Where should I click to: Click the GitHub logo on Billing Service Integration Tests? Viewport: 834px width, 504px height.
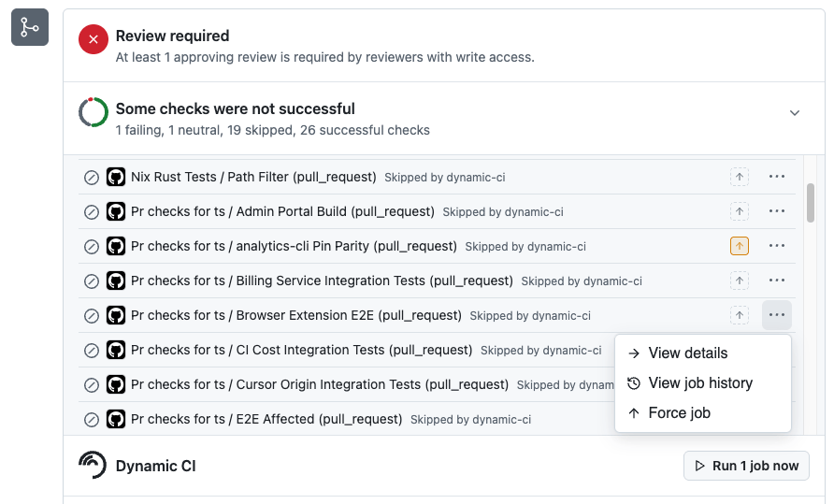[116, 281]
